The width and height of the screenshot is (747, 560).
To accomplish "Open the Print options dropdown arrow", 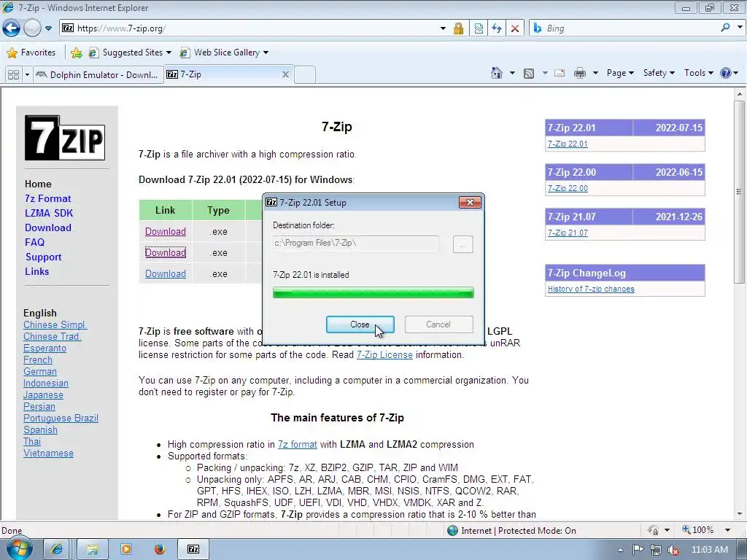I will [x=595, y=73].
